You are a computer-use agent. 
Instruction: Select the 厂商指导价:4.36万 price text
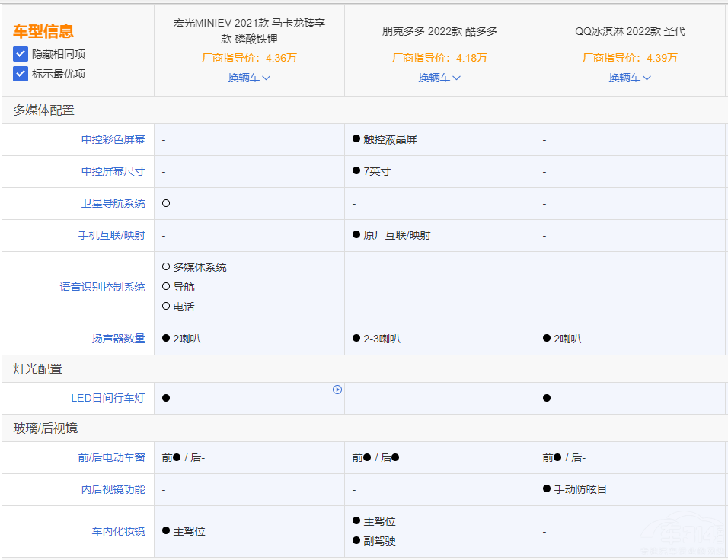coord(249,58)
